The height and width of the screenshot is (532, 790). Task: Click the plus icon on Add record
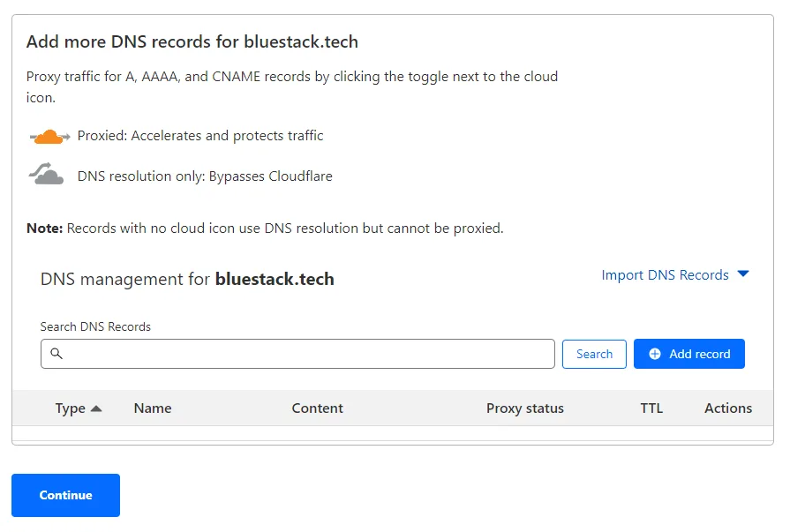point(655,354)
